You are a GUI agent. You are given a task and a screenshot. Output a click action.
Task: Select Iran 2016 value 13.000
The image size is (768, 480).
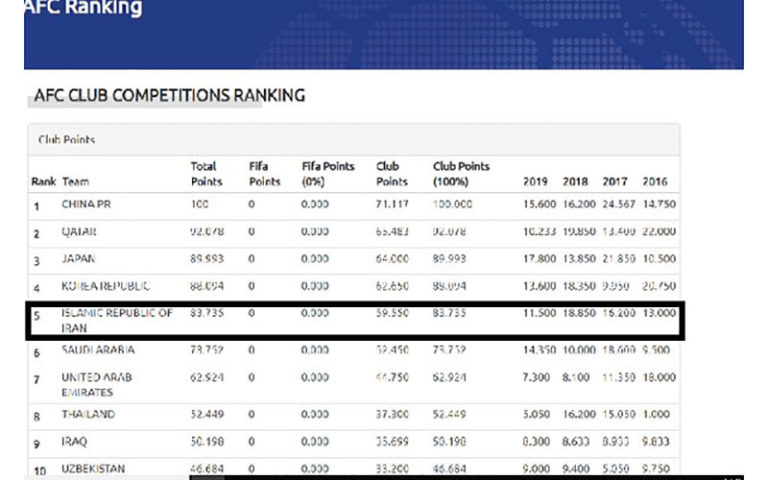[659, 313]
